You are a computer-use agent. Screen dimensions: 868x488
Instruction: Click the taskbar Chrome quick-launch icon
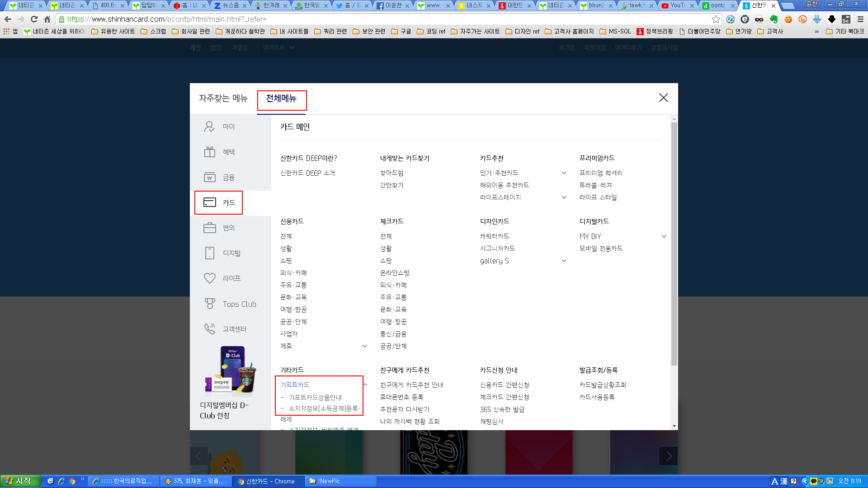click(72, 481)
